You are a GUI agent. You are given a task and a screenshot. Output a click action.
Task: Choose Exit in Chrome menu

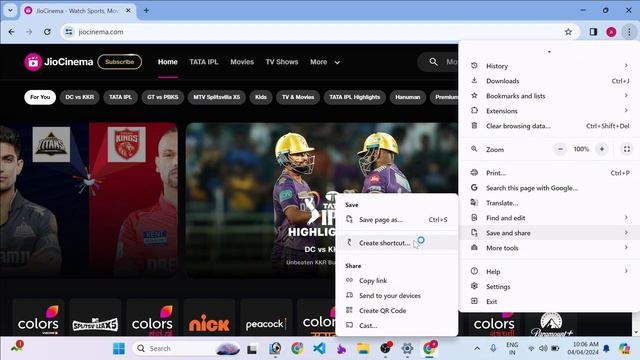pyautogui.click(x=549, y=302)
